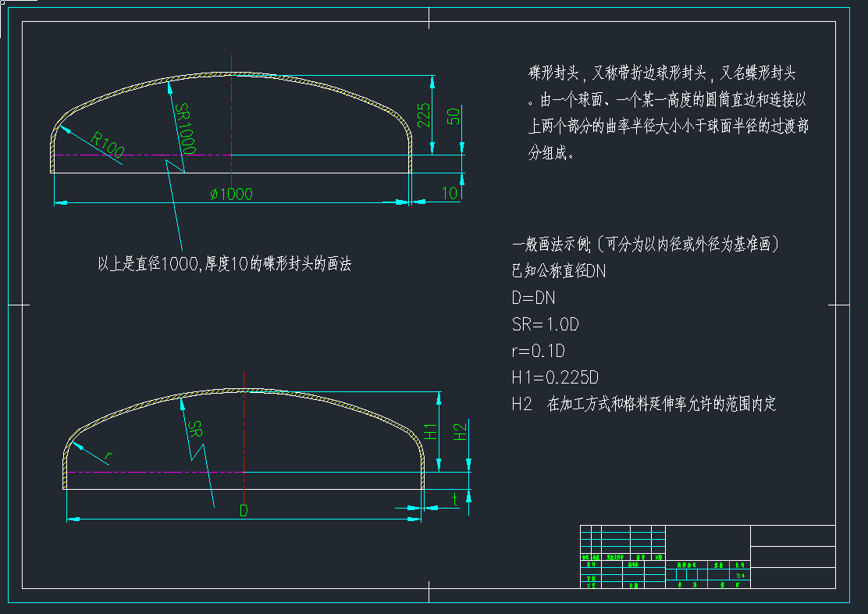Click the red vertical centerline of the dimensioned head
868x614 pixels.
pyautogui.click(x=231, y=122)
